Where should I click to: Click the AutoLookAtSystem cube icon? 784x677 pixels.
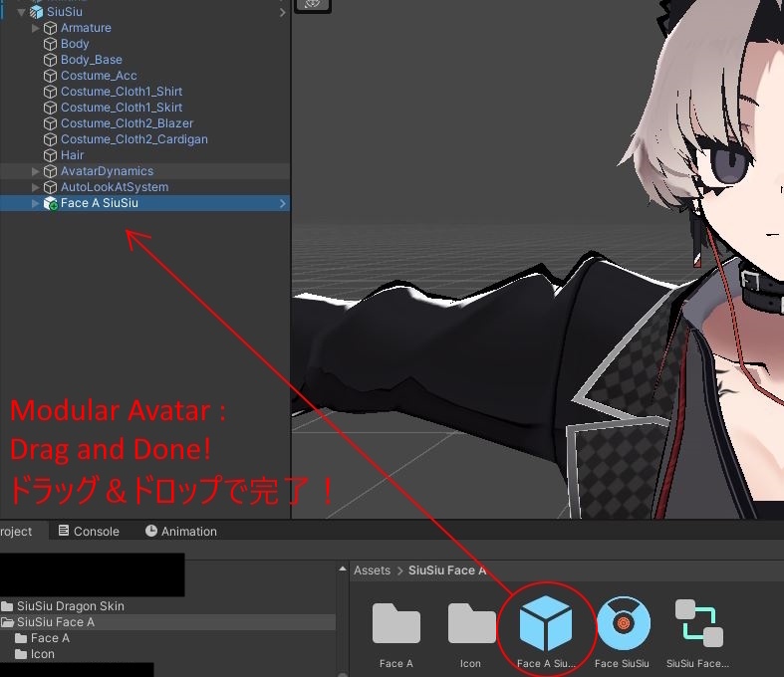click(x=50, y=187)
